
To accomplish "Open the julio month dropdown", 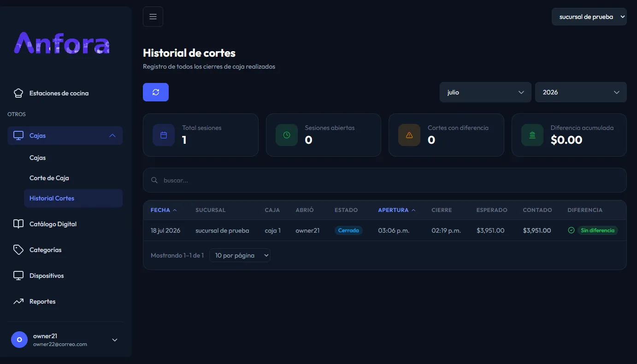I will click(x=486, y=92).
